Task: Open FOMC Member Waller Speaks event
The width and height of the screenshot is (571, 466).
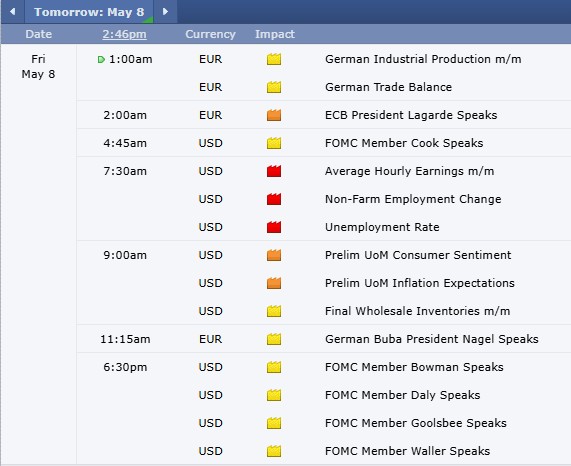Action: pos(407,452)
